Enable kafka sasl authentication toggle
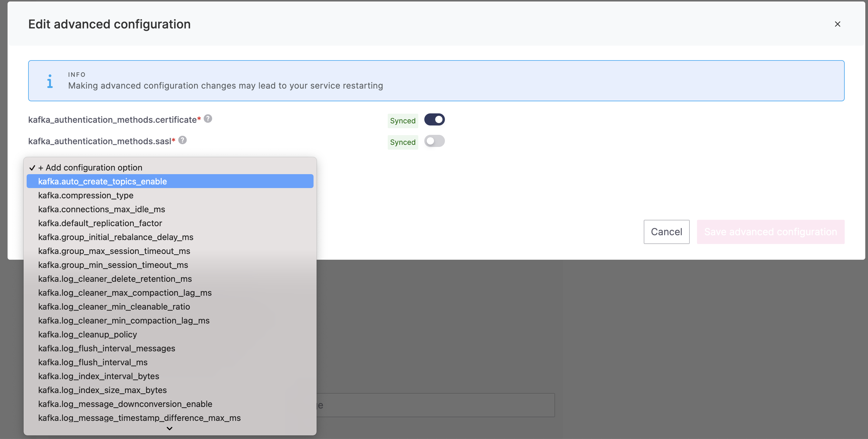 coord(434,141)
